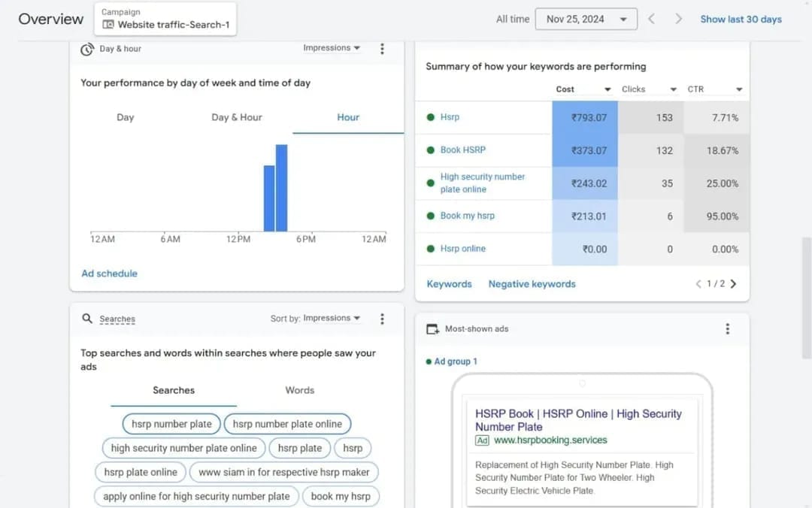Screen dimensions: 812x508
Task: Open the Nov 25, 2024 date dropdown
Action: [x=586, y=19]
